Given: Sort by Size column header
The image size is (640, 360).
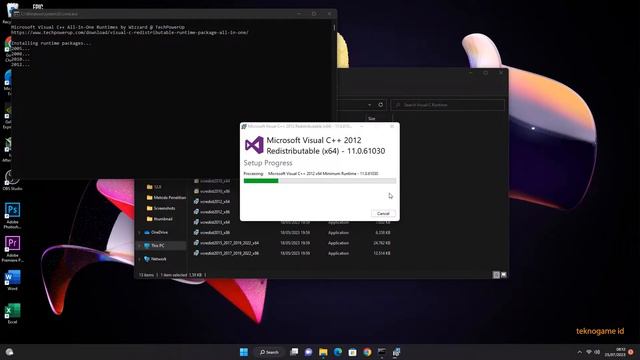Looking at the screenshot, I should tap(371, 118).
